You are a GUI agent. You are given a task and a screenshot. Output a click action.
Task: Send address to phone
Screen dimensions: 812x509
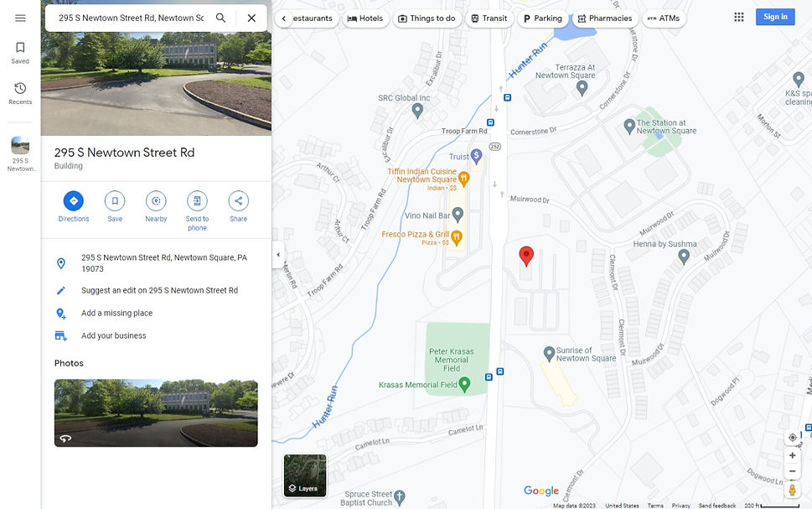pyautogui.click(x=197, y=211)
